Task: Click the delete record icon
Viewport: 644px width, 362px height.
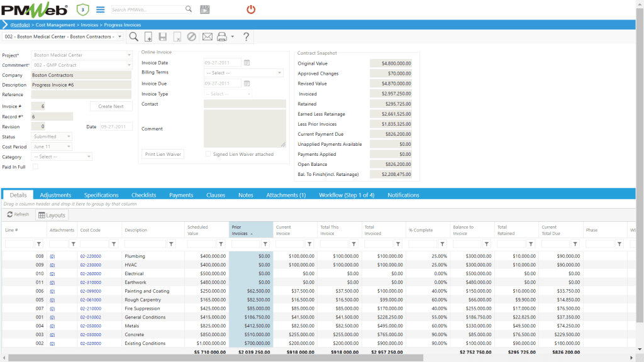Action: 177,37
